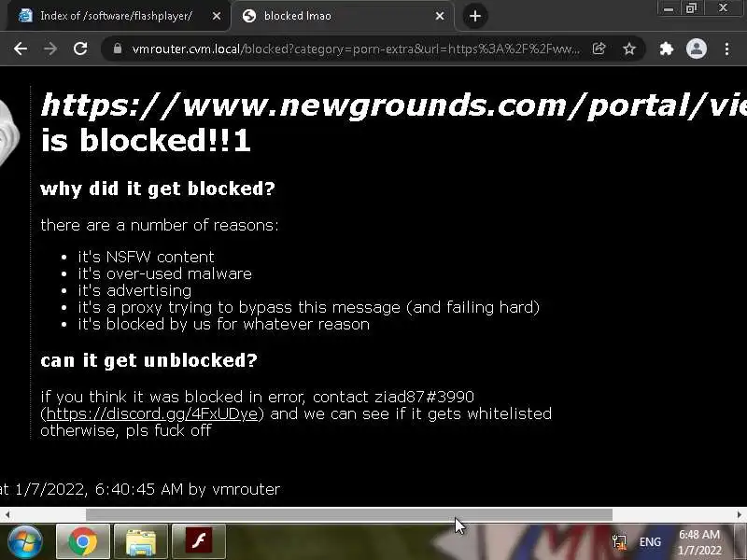Open the Windows Start menu orb
The width and height of the screenshot is (747, 560).
25,541
